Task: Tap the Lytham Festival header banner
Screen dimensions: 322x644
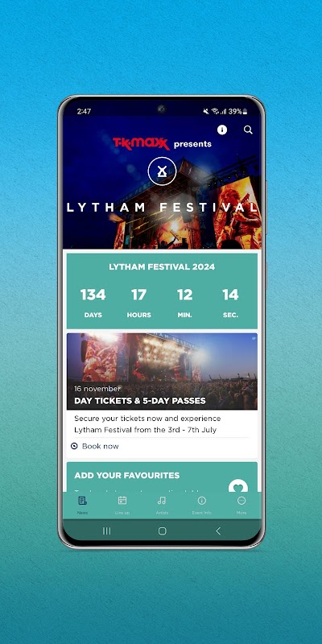Action: pyautogui.click(x=163, y=183)
